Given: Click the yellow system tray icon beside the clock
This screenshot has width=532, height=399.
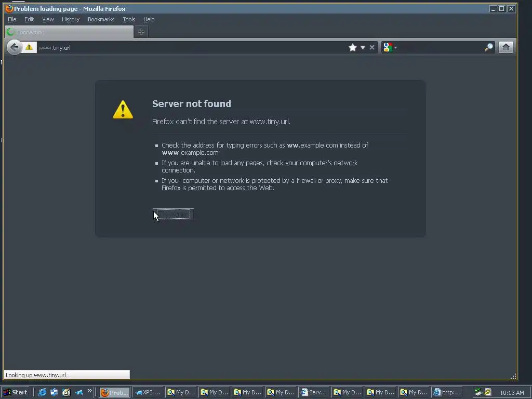Looking at the screenshot, I should [488, 392].
